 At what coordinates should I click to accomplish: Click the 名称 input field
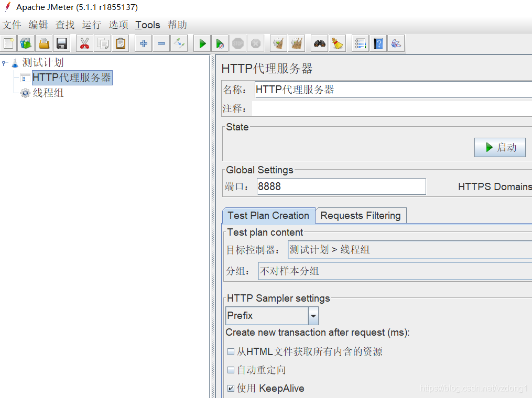point(393,90)
